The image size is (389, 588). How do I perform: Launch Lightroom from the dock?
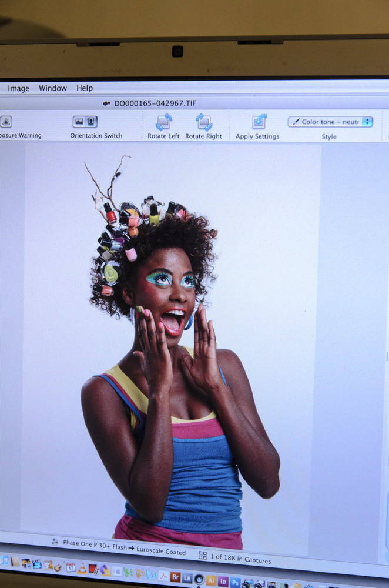click(187, 578)
